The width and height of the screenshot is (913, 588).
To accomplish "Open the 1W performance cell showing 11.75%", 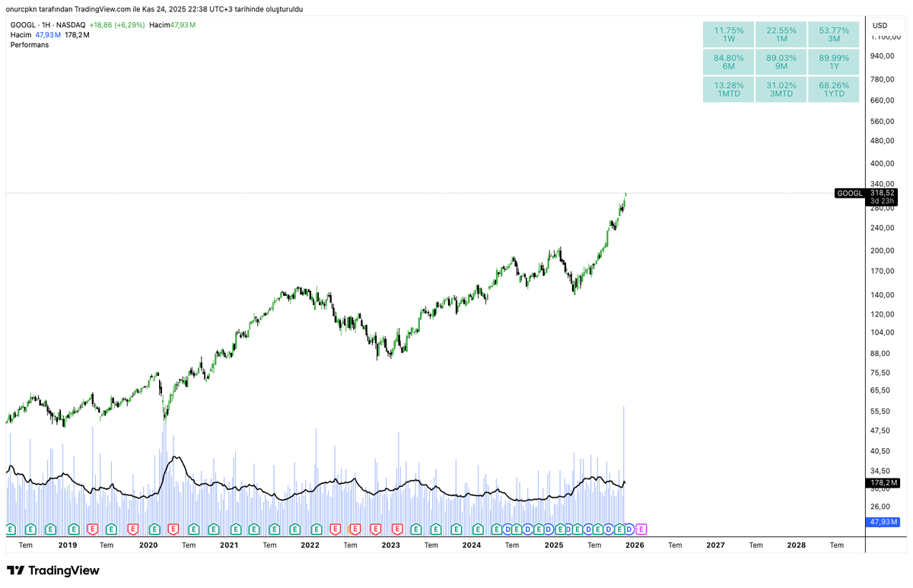I will [728, 35].
